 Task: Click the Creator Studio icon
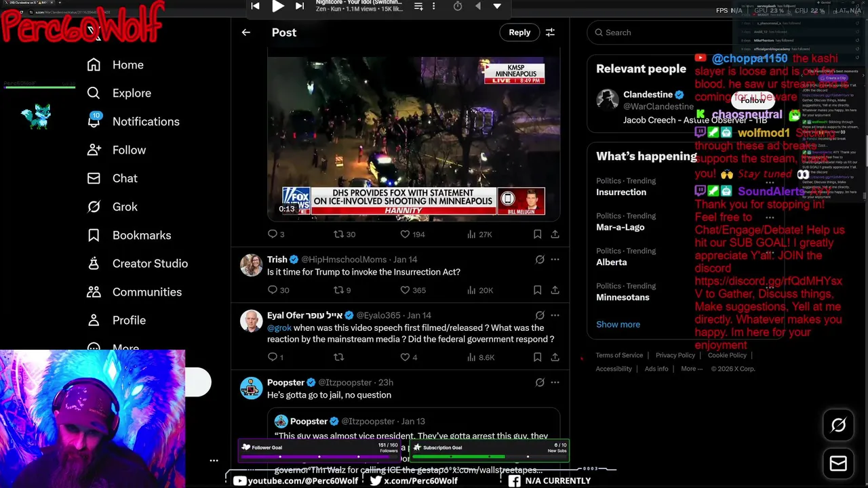(x=94, y=264)
